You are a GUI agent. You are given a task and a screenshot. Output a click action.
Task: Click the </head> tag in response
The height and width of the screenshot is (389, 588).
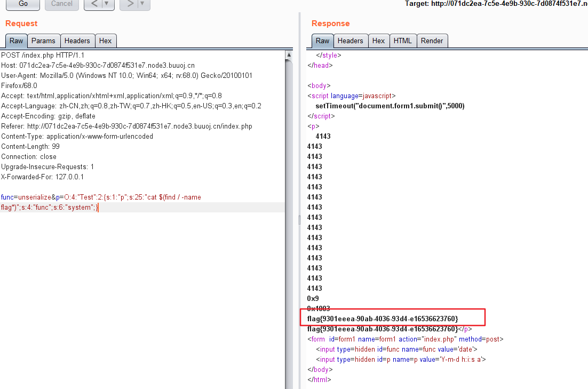[x=320, y=65]
